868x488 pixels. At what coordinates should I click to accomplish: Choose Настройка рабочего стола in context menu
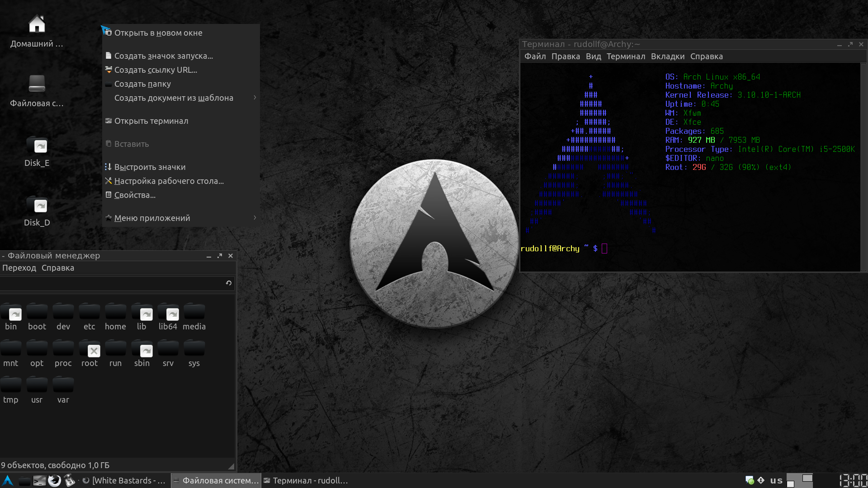[181, 181]
